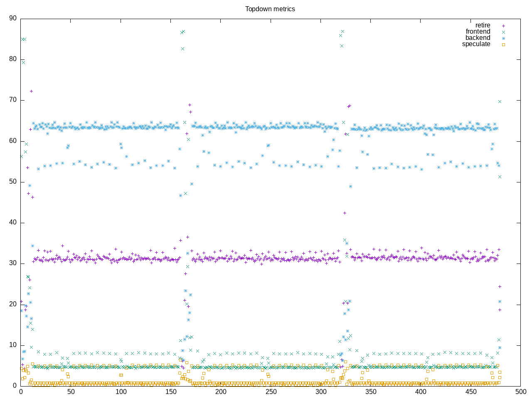Viewport: 532px width, 399px height.
Task: Toggle the frontend series legend label
Action: coord(478,32)
